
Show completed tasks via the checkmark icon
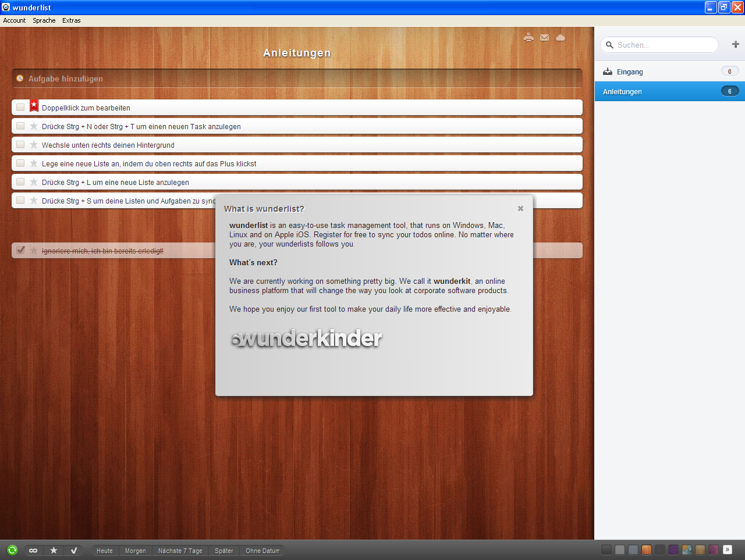pos(73,550)
